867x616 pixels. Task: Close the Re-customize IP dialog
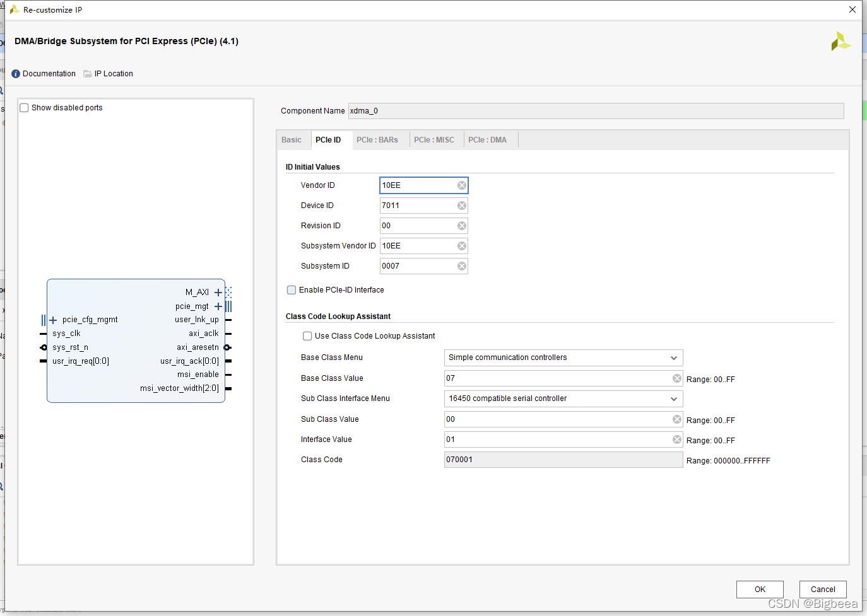click(x=852, y=9)
